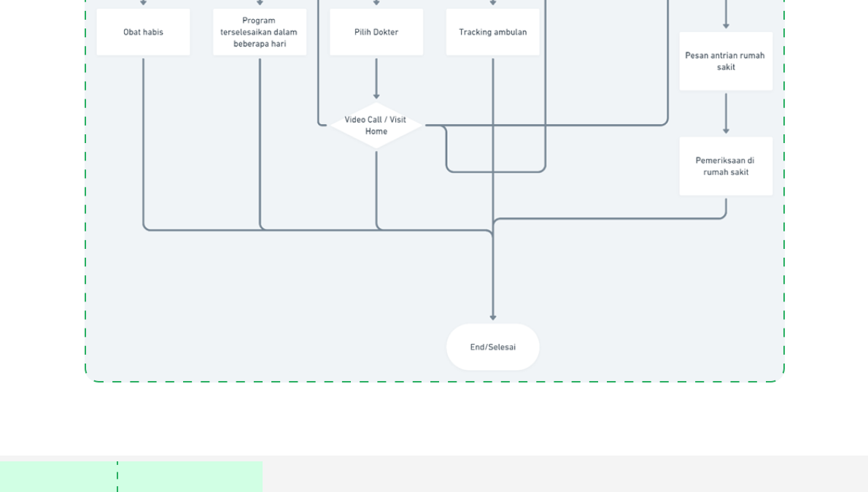Image resolution: width=868 pixels, height=492 pixels.
Task: Select the connector line below Obat habis
Action: 144,146
